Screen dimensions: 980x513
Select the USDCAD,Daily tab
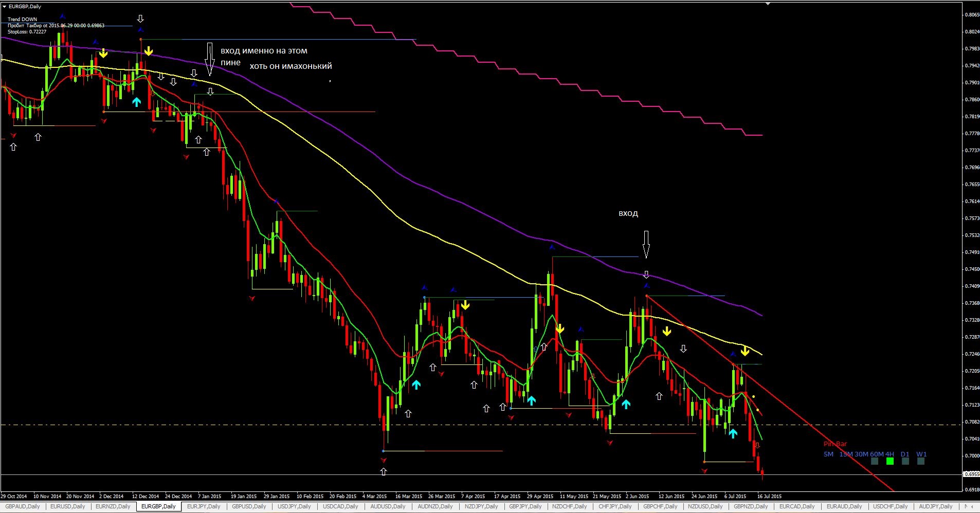click(340, 506)
